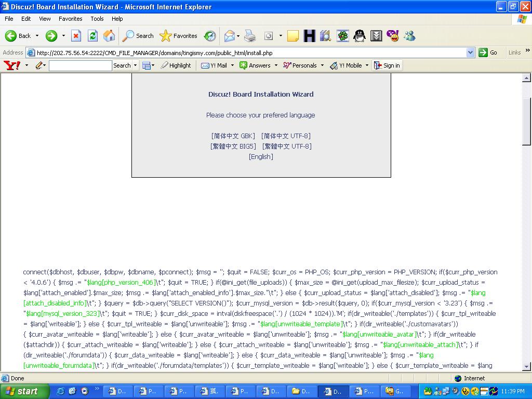This screenshot has width=532, height=399.
Task: Stop page loading with red X icon
Action: (76, 36)
